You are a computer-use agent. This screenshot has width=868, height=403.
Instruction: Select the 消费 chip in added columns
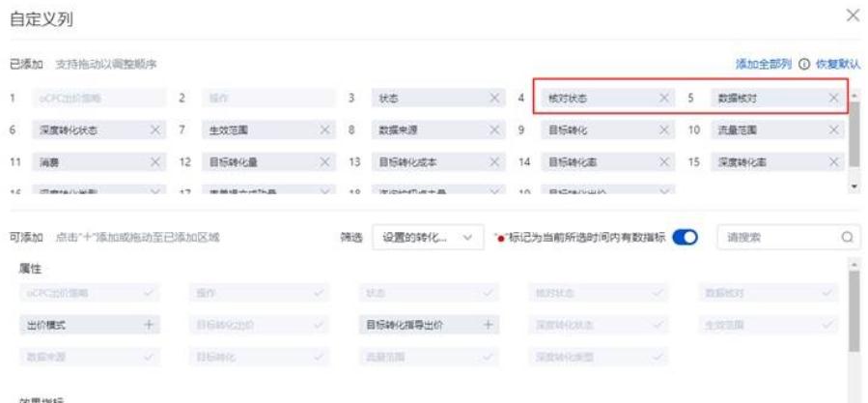[99, 161]
